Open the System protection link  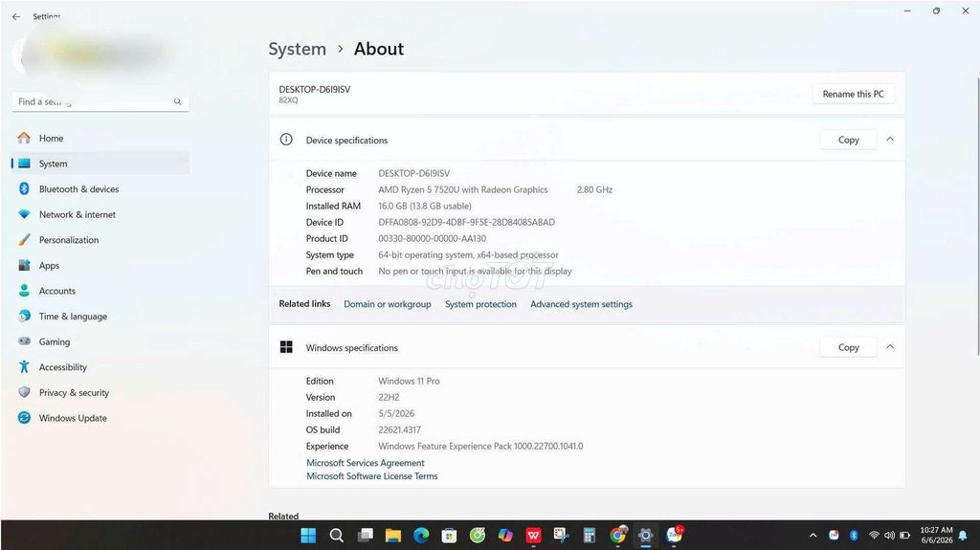pos(480,304)
